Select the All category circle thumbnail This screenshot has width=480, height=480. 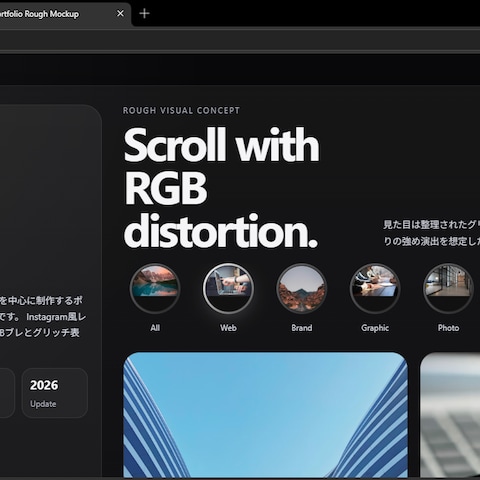(x=155, y=288)
